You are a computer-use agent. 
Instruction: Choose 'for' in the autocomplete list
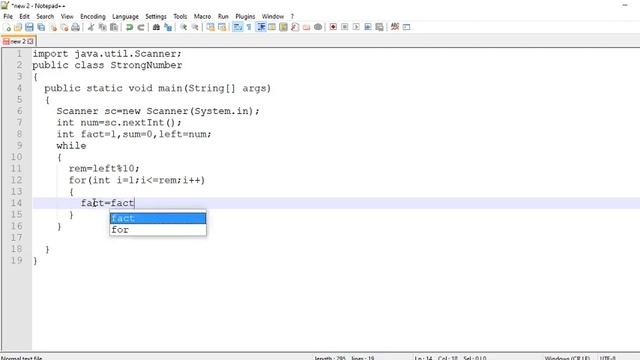click(x=158, y=230)
